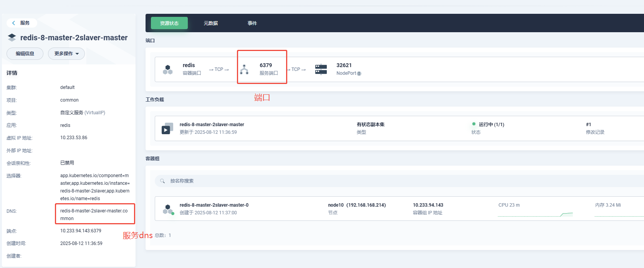The image size is (644, 268).
Task: Click the back chevron beside 服务
Action: 14,23
